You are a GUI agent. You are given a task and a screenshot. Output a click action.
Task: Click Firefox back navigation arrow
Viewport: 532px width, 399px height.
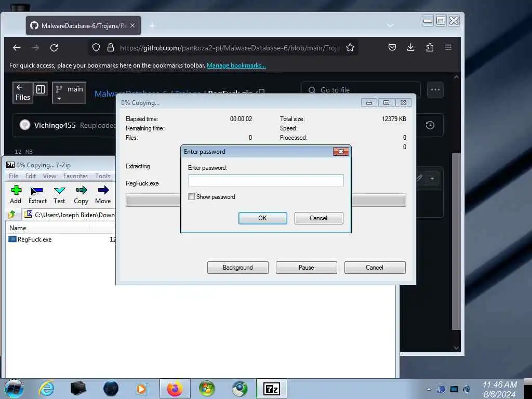pyautogui.click(x=17, y=48)
